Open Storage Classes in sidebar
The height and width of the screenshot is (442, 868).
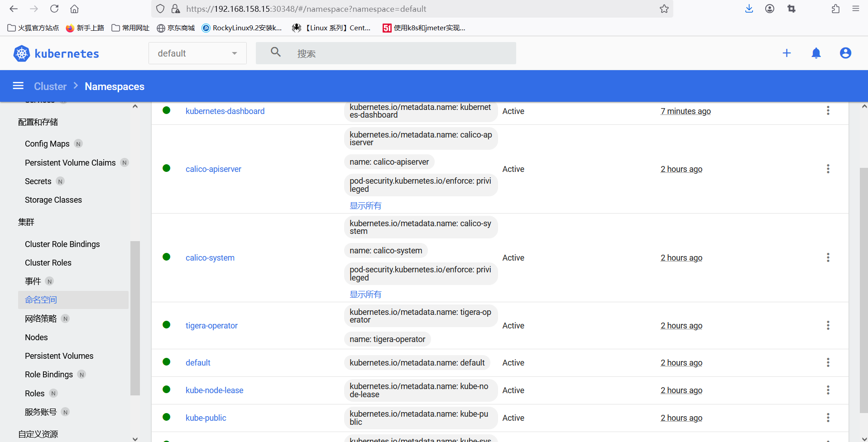(x=53, y=200)
